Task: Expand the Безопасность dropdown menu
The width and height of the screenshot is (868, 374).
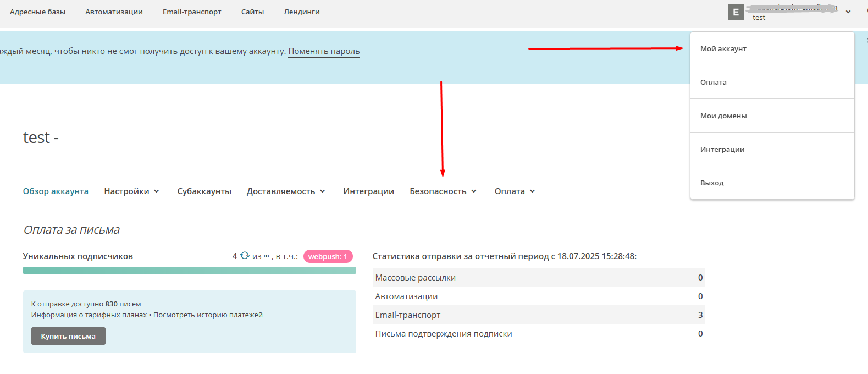Action: (443, 191)
